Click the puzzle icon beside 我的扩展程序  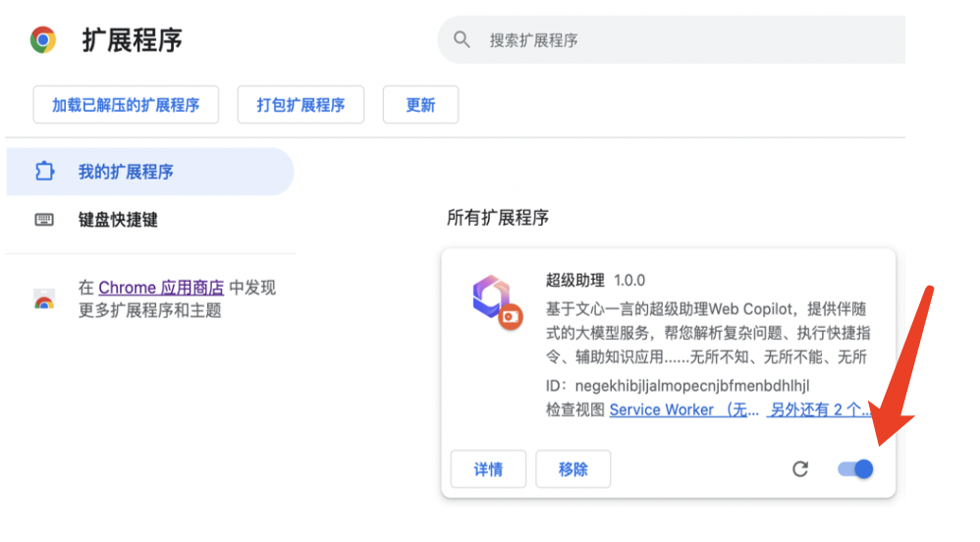point(44,172)
